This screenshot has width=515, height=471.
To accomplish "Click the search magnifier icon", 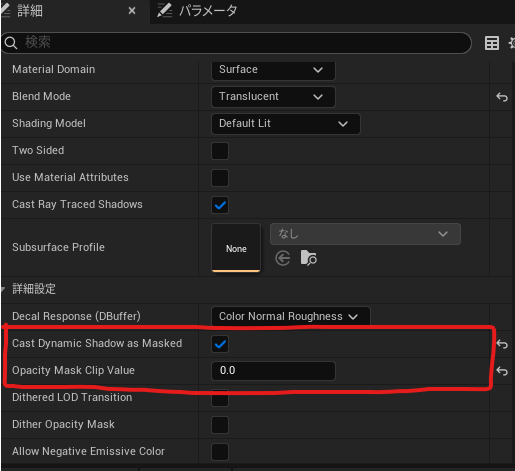I will click(x=11, y=43).
